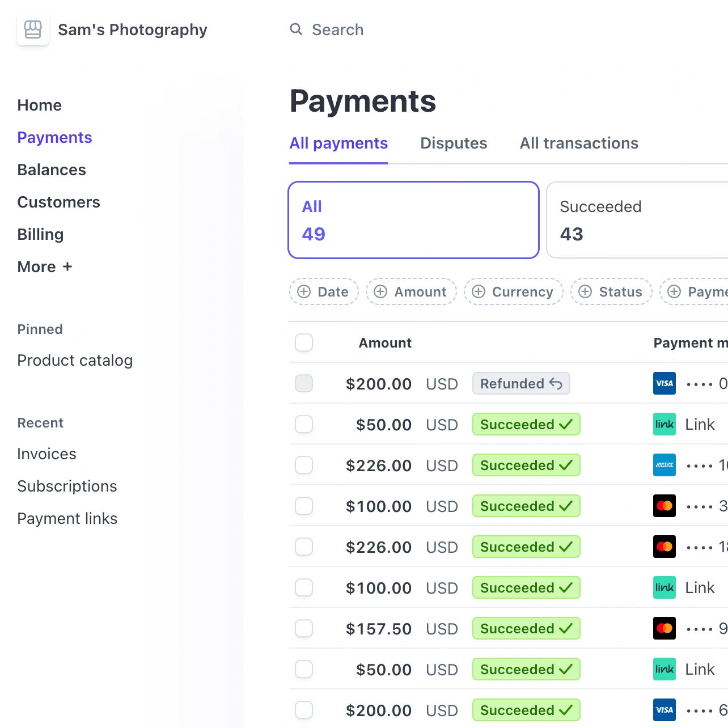Click the Succeeded badge on the $226.00 Amex row
Viewport: 728px width, 728px height.
[526, 465]
